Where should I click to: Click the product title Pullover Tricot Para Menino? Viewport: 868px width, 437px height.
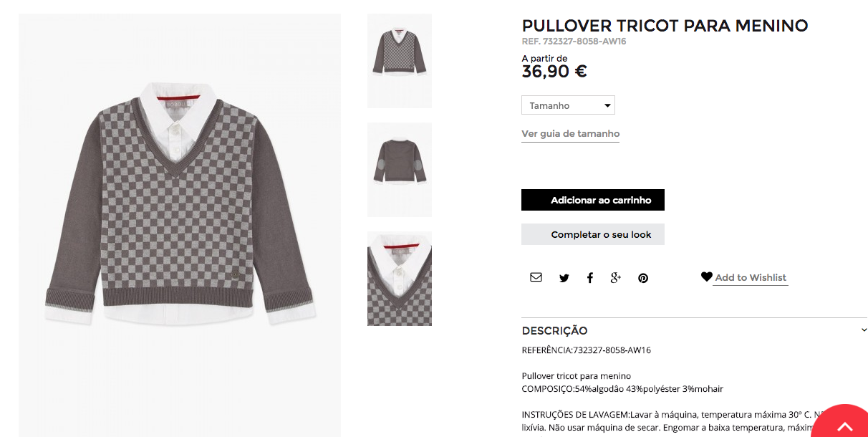pyautogui.click(x=665, y=26)
